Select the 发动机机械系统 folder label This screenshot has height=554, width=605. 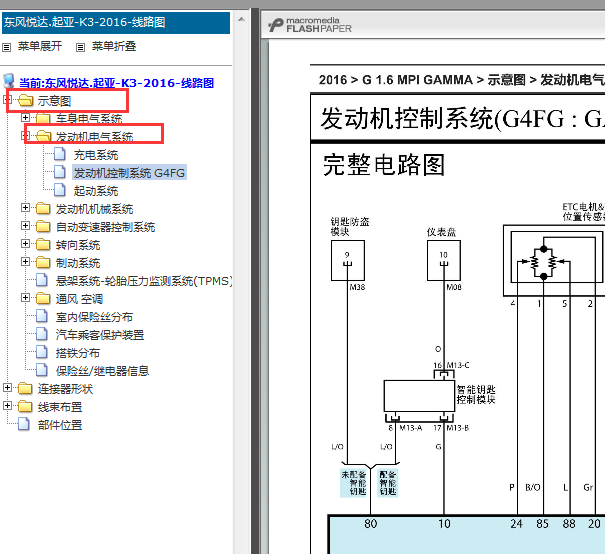pyautogui.click(x=95, y=209)
